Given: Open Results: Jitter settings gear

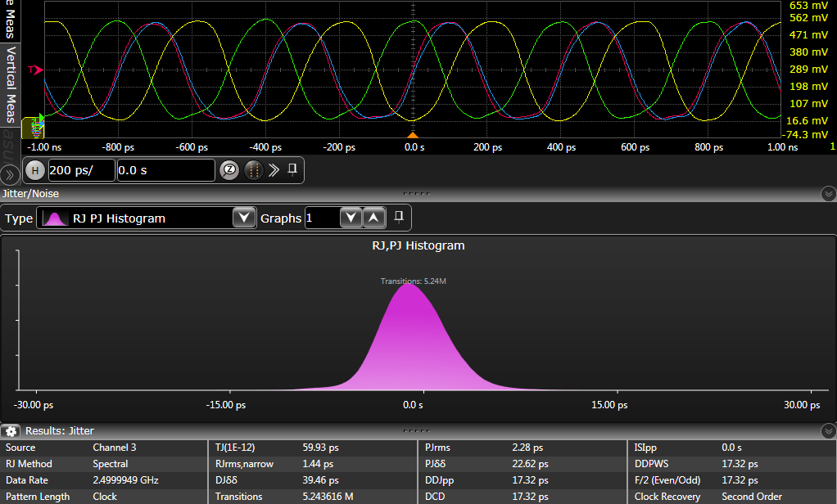Looking at the screenshot, I should 11,431.
